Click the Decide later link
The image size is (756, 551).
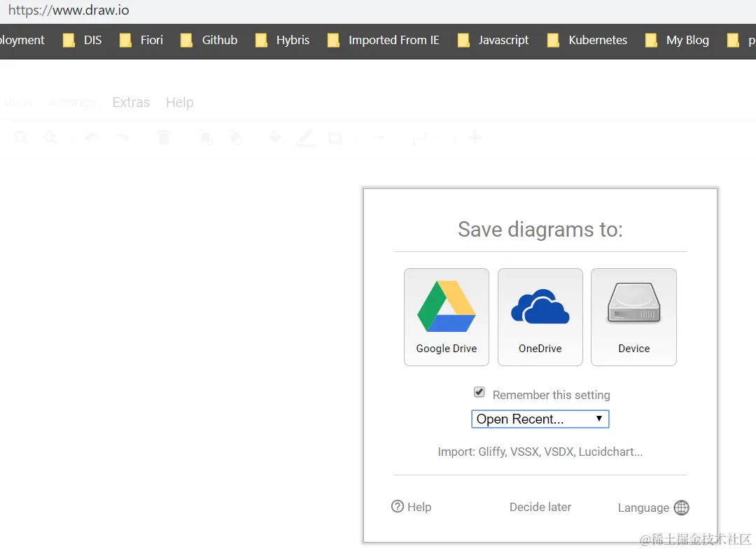click(540, 507)
